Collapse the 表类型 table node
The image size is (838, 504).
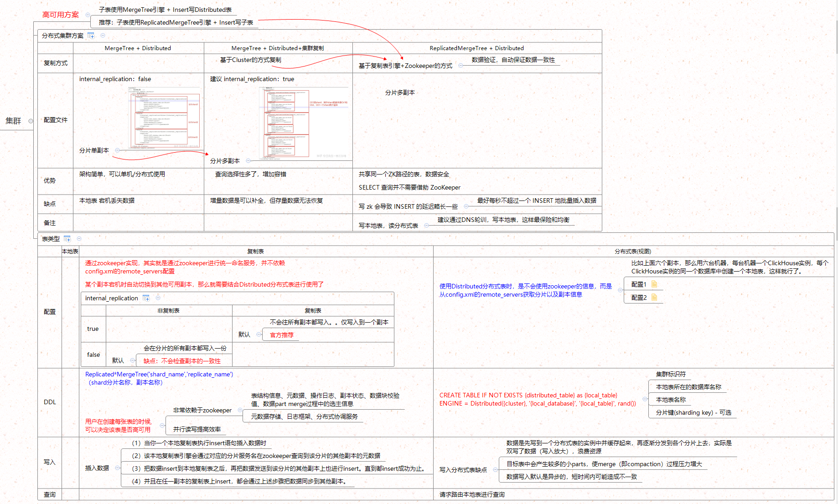tap(79, 239)
